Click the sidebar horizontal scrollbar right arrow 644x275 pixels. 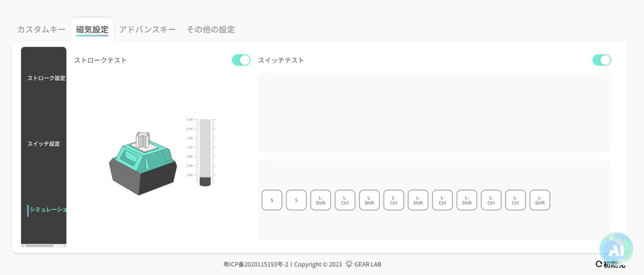coord(64,246)
